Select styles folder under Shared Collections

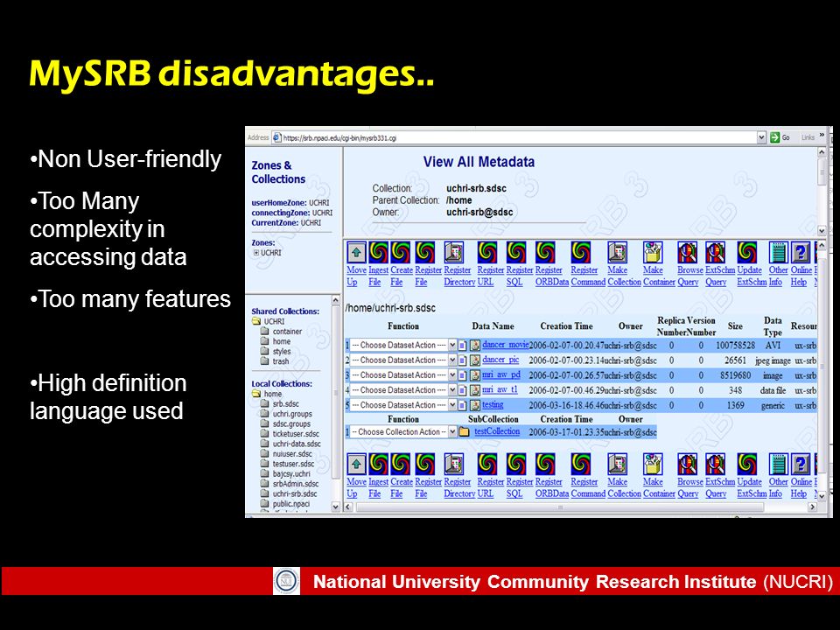(282, 352)
